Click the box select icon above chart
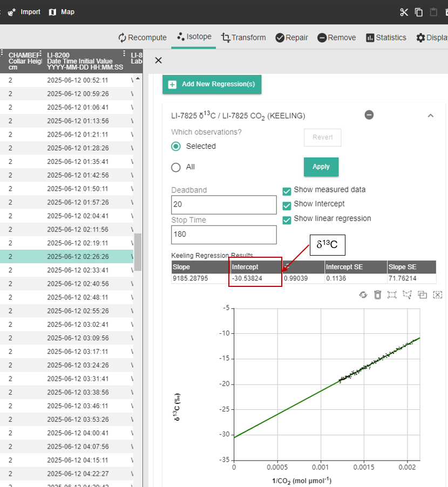 click(x=392, y=294)
